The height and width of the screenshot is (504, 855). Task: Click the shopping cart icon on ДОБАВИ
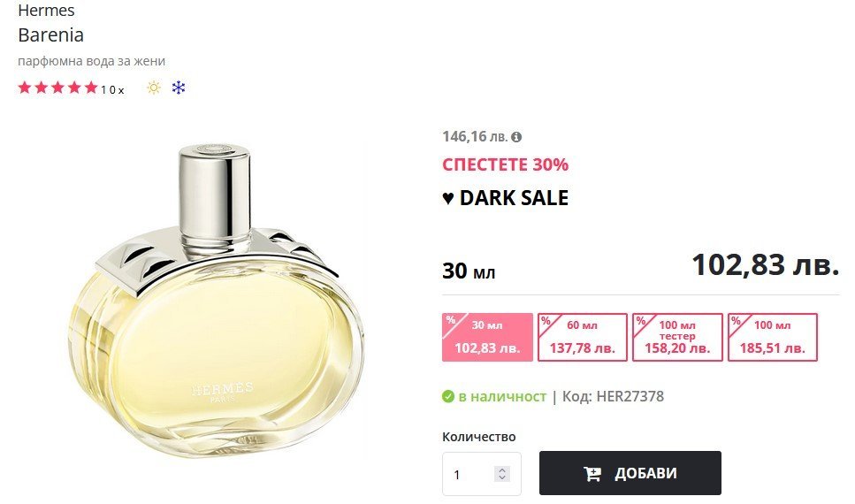coord(592,473)
